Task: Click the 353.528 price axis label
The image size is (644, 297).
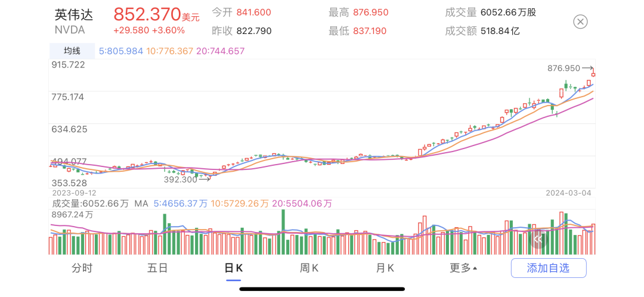Action: pos(68,182)
